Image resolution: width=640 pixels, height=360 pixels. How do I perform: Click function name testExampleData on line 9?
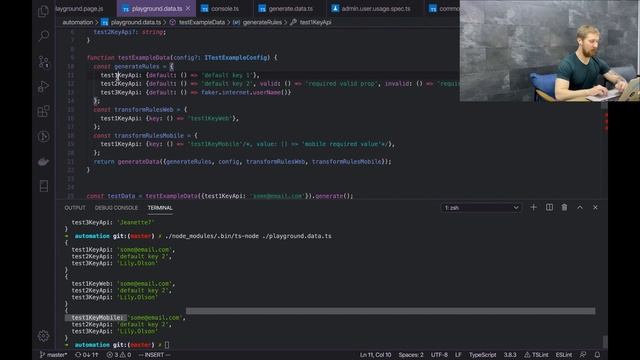[144, 58]
